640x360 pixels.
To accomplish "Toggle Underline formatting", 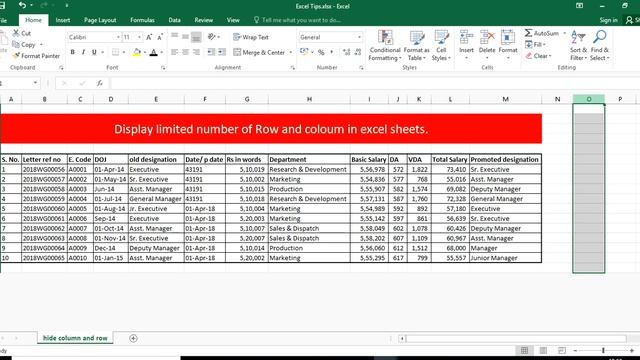I will (94, 52).
